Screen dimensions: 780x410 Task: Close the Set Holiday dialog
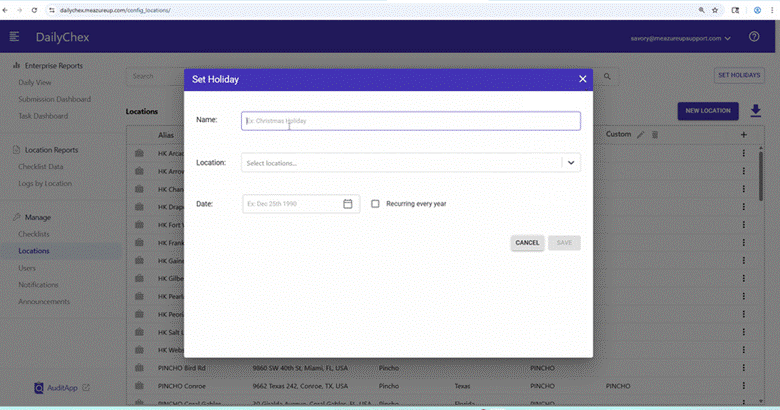pyautogui.click(x=583, y=79)
